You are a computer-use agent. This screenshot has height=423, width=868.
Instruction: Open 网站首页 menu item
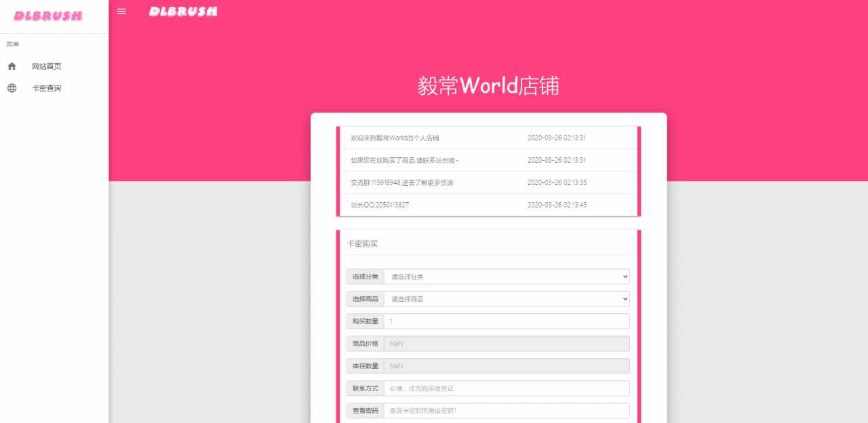click(47, 66)
